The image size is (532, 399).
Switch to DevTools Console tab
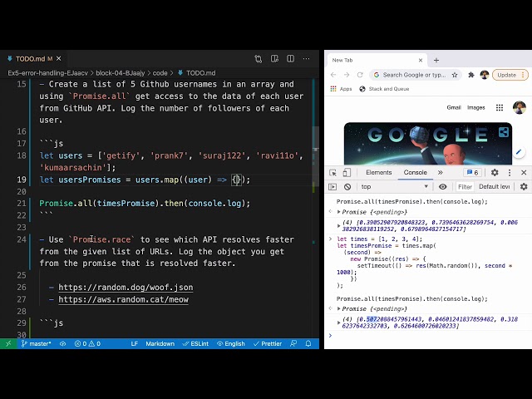[416, 172]
